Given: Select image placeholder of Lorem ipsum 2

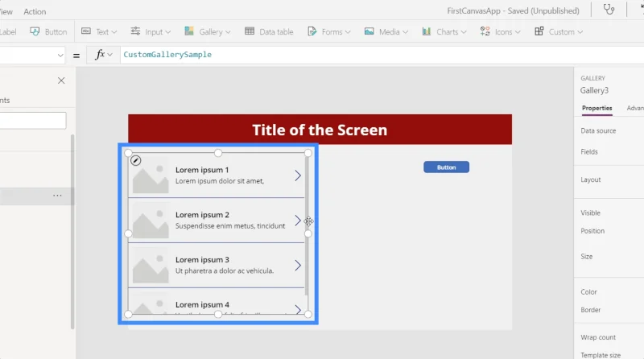Looking at the screenshot, I should coord(151,221).
